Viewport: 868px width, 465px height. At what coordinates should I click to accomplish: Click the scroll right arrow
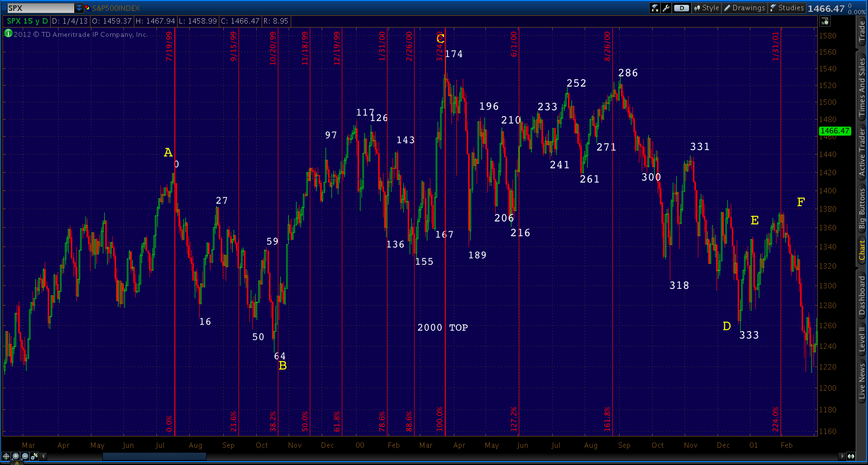tap(842, 456)
